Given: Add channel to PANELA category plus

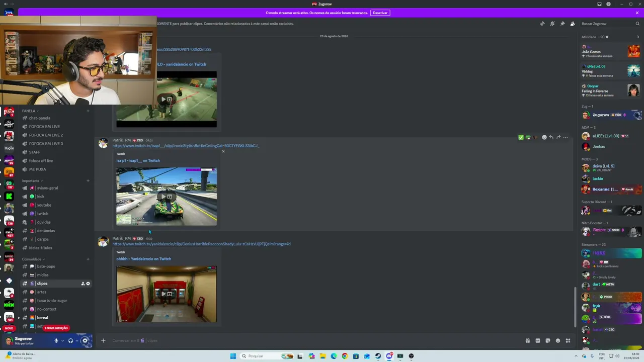Looking at the screenshot, I should pyautogui.click(x=88, y=111).
